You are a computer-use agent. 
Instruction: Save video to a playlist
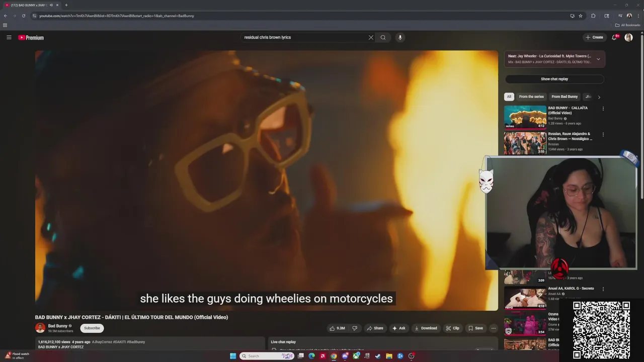pos(475,328)
